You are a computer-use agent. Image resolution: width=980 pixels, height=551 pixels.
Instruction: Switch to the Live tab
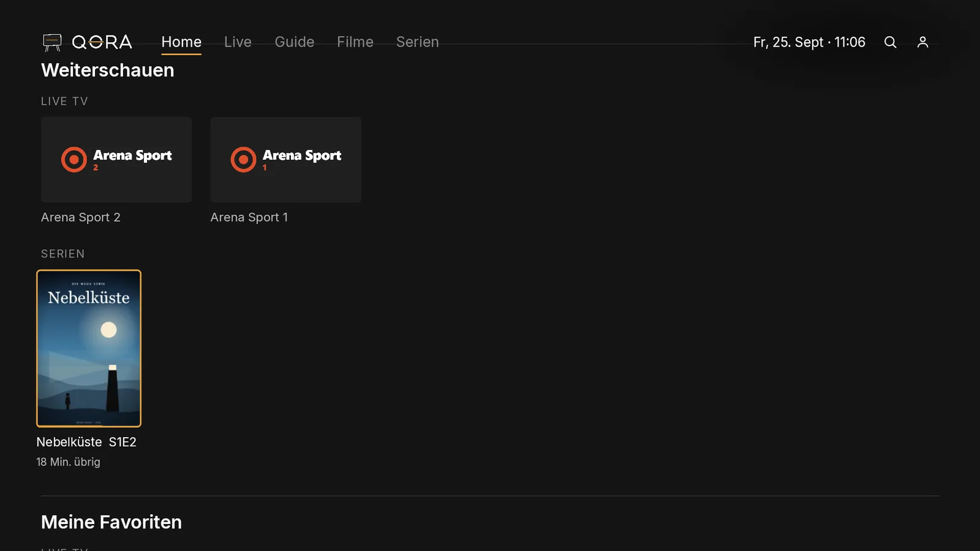coord(238,42)
